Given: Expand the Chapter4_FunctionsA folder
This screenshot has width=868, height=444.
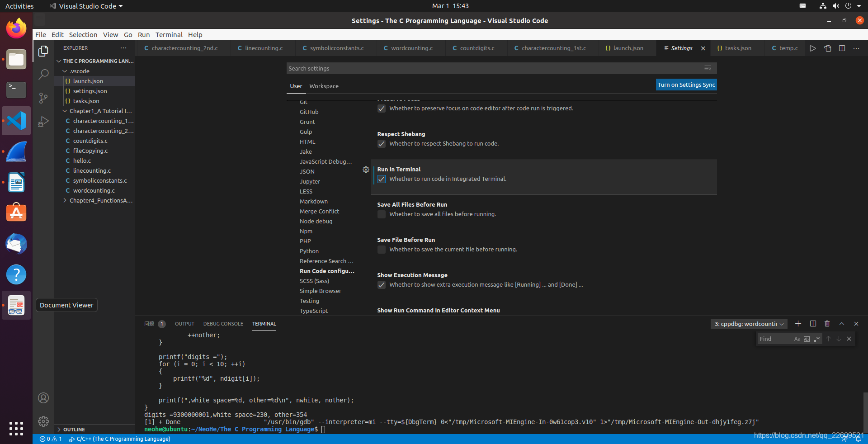Looking at the screenshot, I should (x=65, y=200).
